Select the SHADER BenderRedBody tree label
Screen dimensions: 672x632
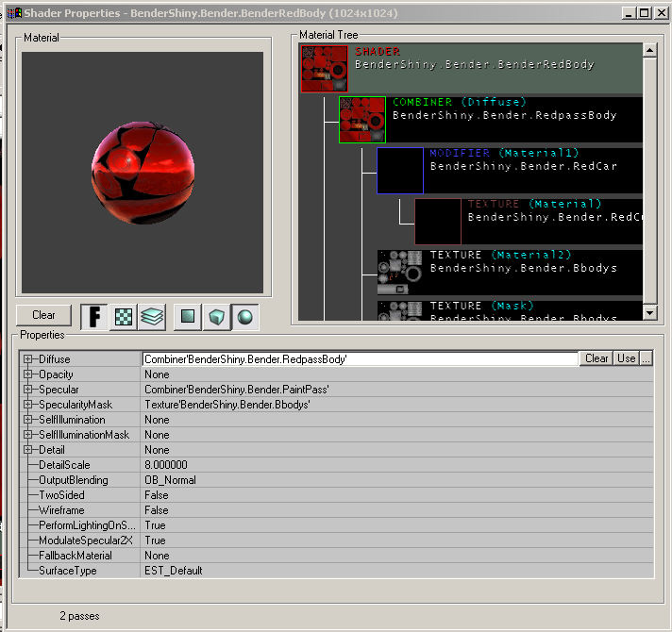coord(475,58)
